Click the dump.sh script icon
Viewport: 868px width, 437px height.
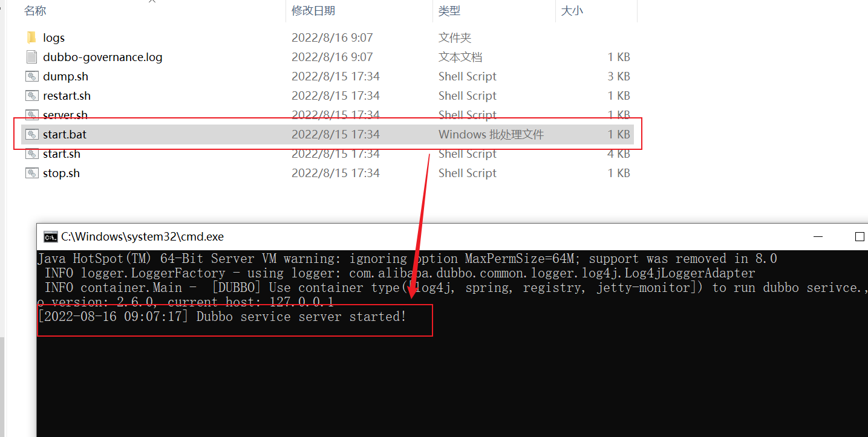click(x=32, y=76)
